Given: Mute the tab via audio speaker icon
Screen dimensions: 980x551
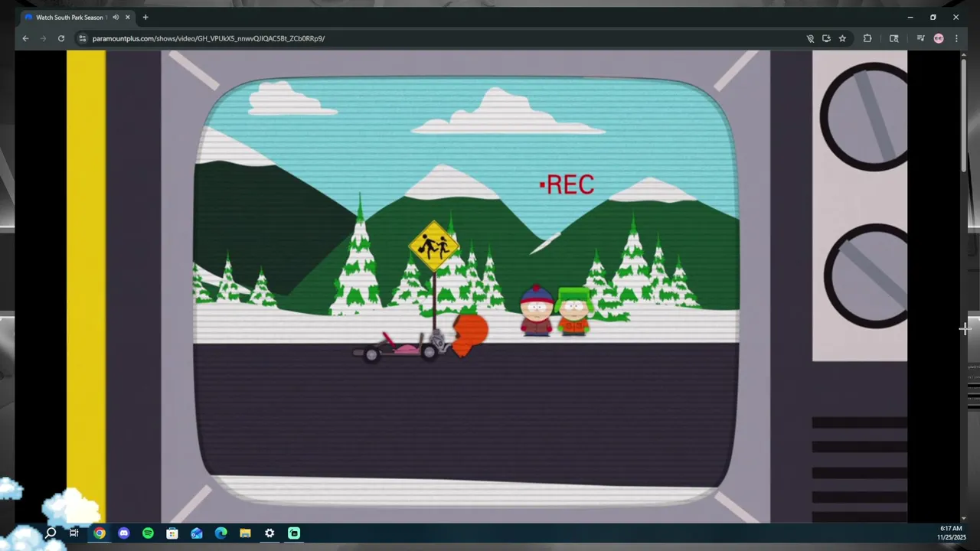Looking at the screenshot, I should point(116,17).
